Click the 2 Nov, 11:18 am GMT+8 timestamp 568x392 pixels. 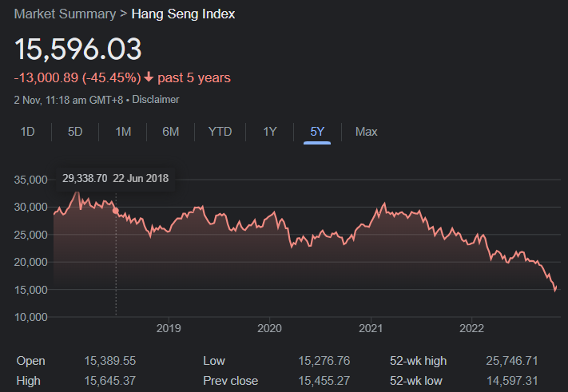point(69,100)
